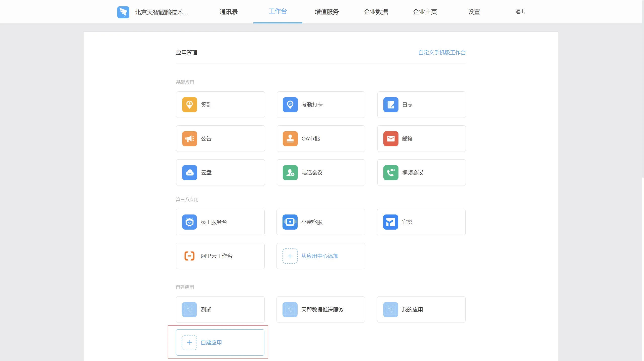Click the 自建应用 section heading

pyautogui.click(x=185, y=287)
